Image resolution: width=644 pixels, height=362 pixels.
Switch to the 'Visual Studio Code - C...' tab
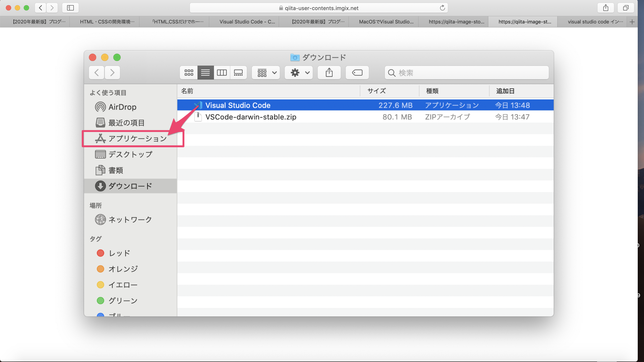[247, 22]
